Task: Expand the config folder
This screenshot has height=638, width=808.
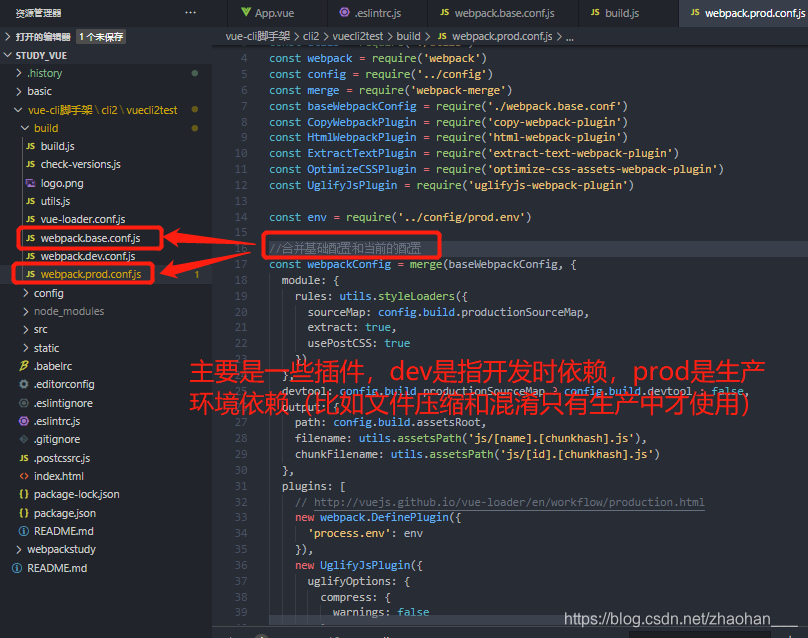Action: tap(26, 293)
